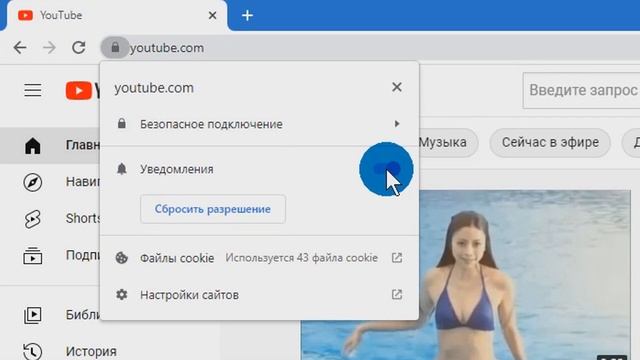Click the cookie icon
640x360 pixels.
[x=122, y=258]
